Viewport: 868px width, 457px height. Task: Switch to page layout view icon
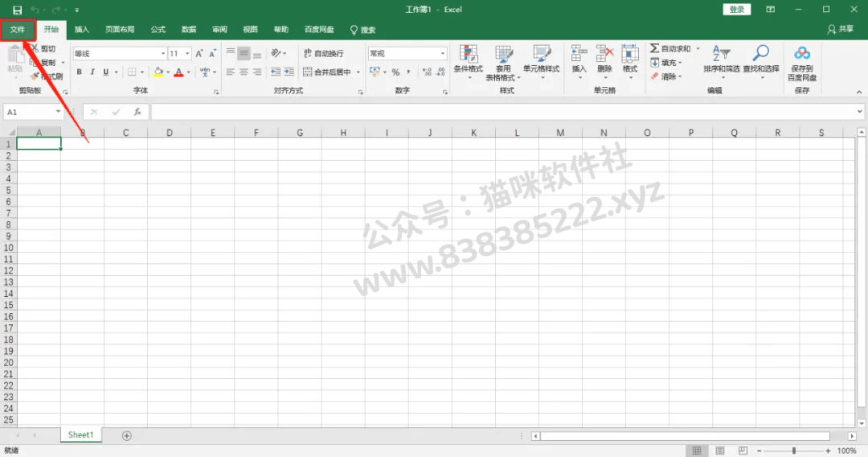720,451
